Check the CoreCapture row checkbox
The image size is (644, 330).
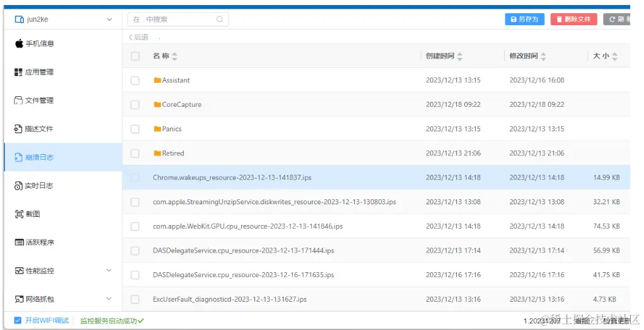tap(135, 104)
